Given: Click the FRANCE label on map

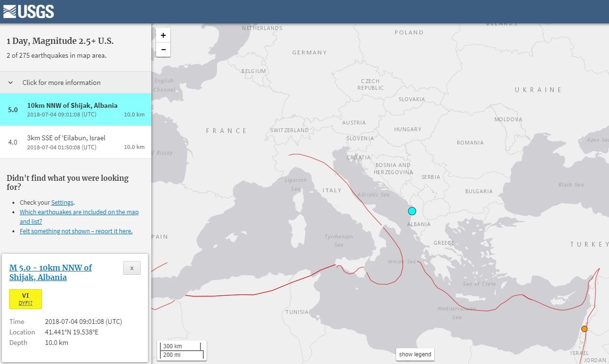Looking at the screenshot, I should point(226,131).
